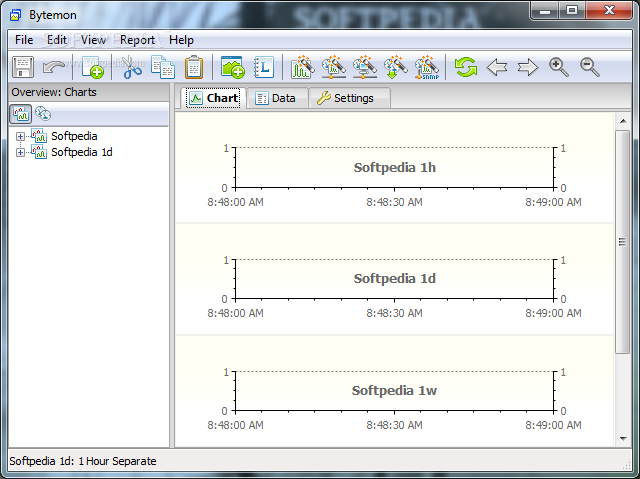Click the Softpedia 1w chart
The image size is (640, 479).
tap(394, 391)
